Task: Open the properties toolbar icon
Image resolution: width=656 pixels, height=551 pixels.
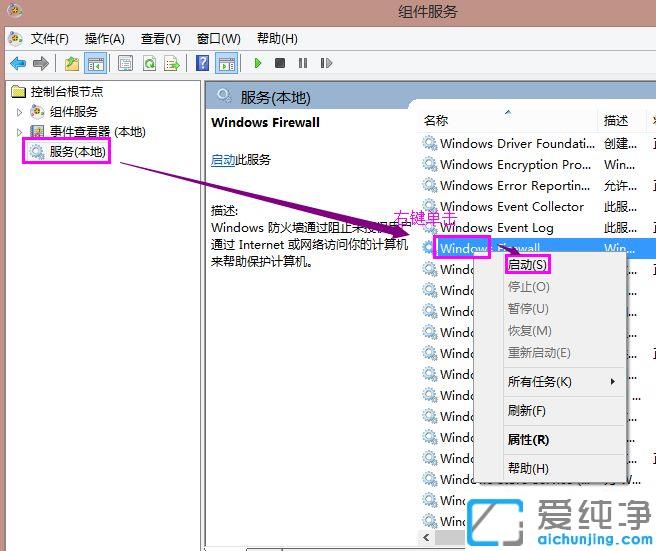Action: [126, 64]
